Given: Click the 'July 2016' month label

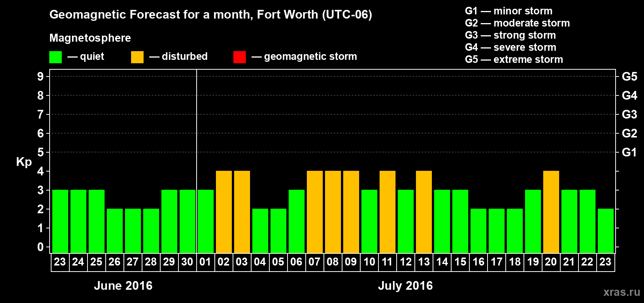Looking at the screenshot, I should click(405, 286).
